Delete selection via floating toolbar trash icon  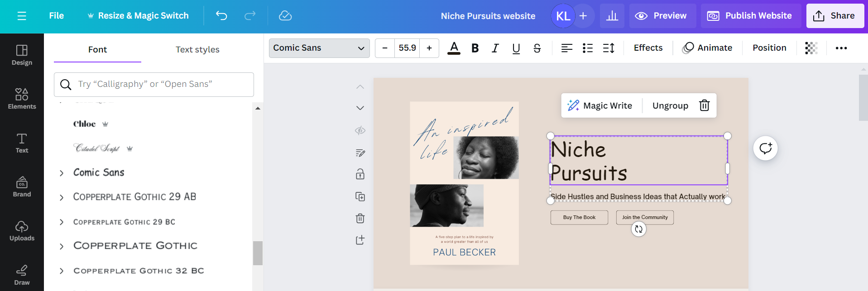pos(704,105)
